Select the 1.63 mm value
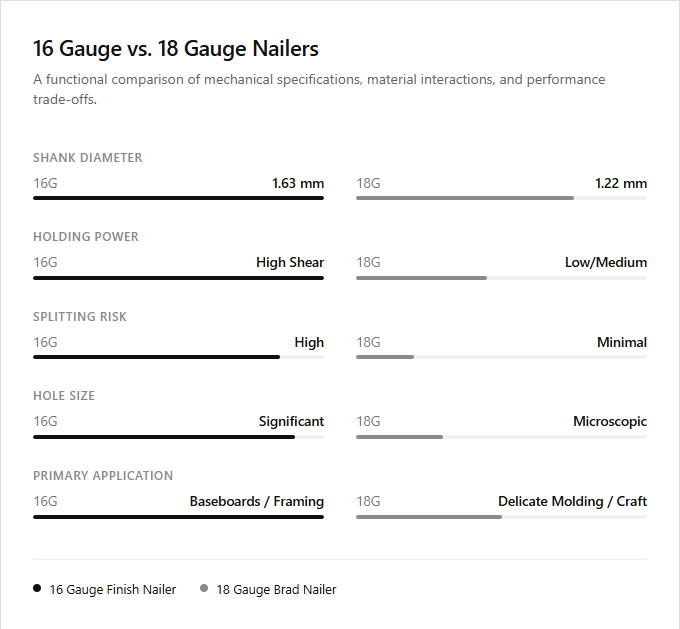The height and width of the screenshot is (629, 680). point(298,183)
